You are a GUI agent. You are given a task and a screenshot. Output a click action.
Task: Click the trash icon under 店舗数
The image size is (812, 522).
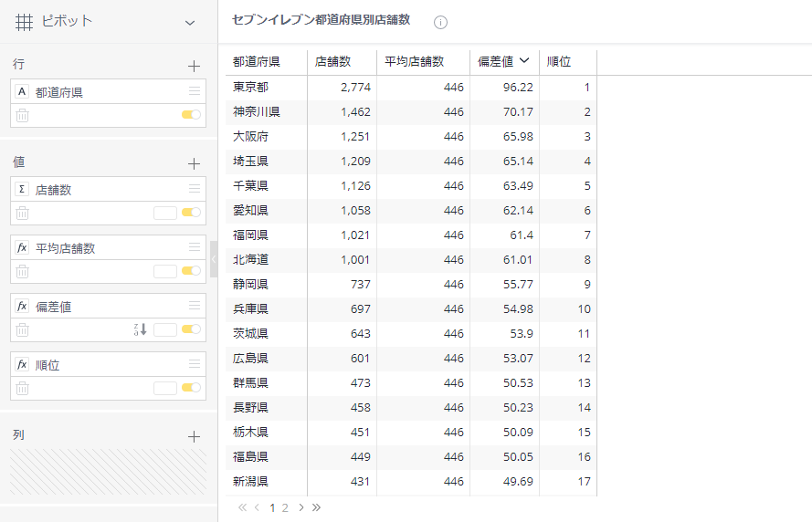pos(23,213)
